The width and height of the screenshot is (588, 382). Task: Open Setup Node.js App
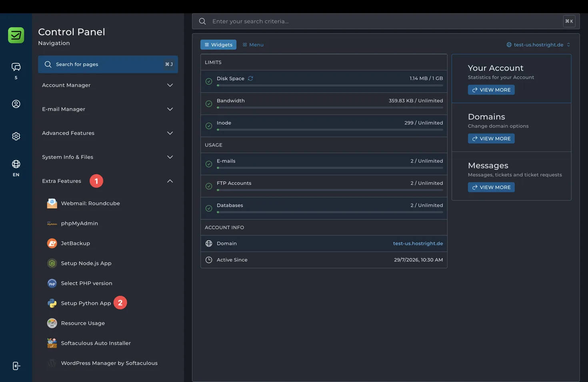86,263
